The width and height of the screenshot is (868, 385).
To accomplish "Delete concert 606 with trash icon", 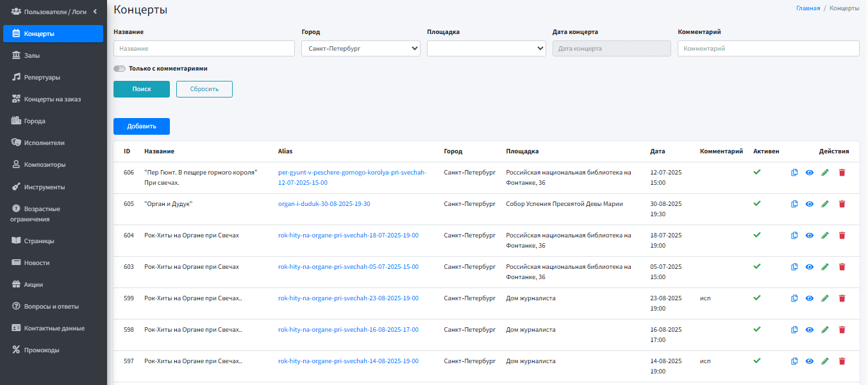I will click(842, 173).
